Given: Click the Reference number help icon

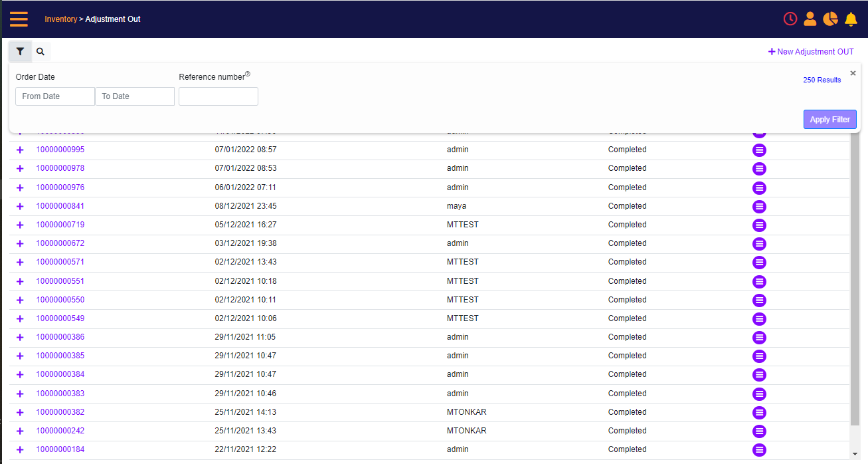Looking at the screenshot, I should pyautogui.click(x=248, y=74).
